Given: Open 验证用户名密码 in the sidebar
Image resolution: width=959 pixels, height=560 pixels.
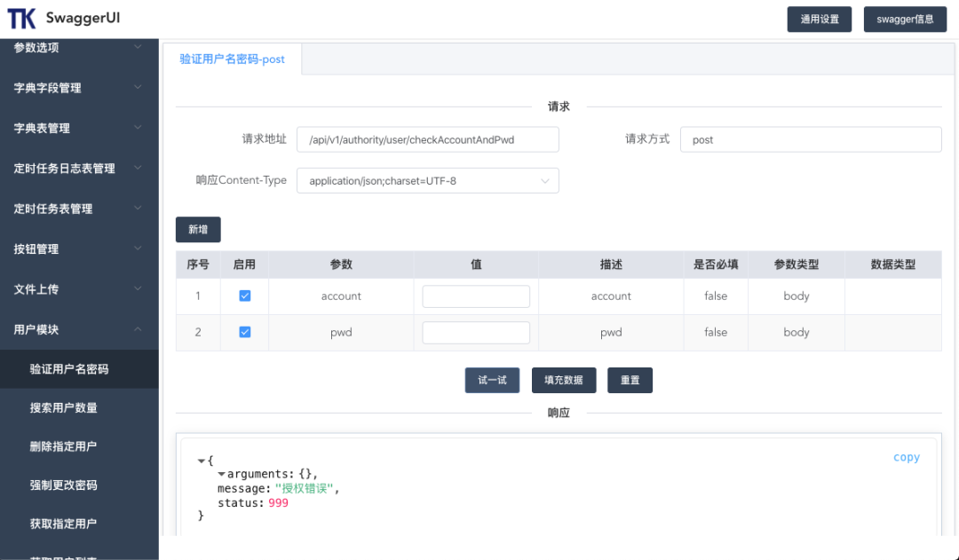Looking at the screenshot, I should point(79,368).
